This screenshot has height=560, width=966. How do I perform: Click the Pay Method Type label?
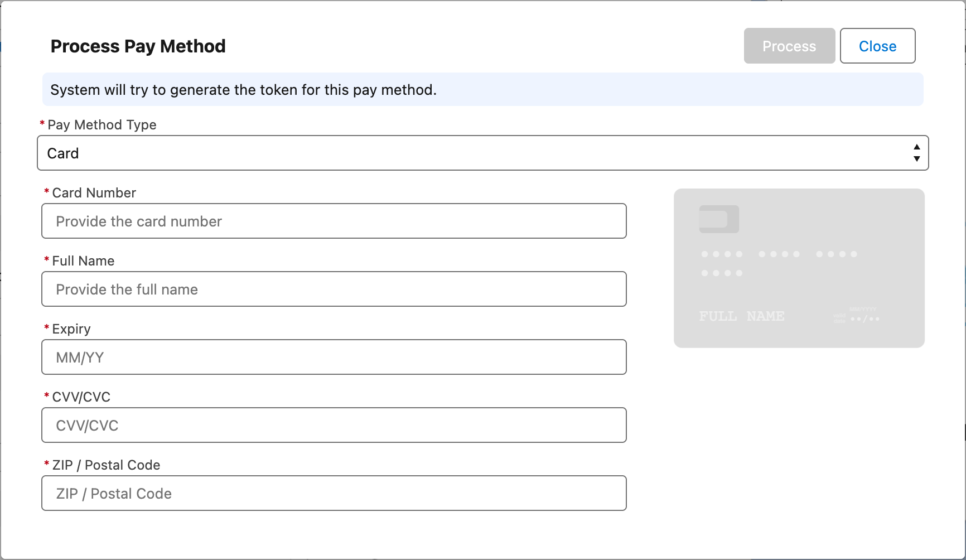tap(102, 124)
